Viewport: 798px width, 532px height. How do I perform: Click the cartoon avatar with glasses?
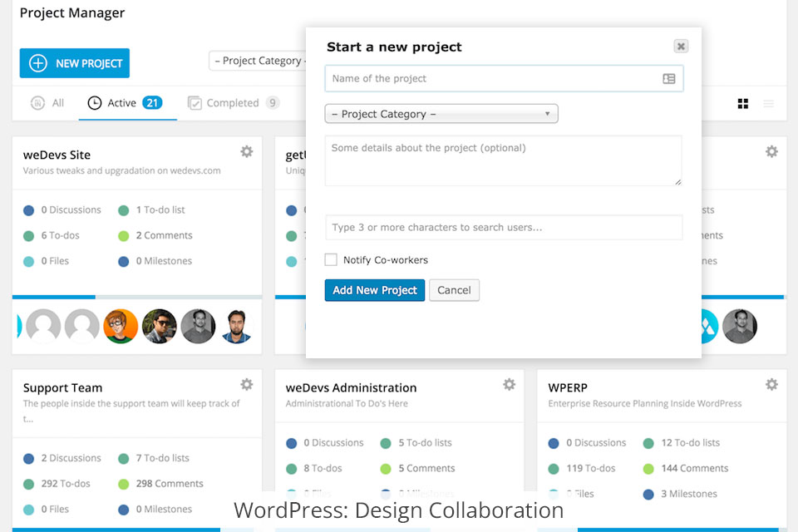click(x=121, y=327)
